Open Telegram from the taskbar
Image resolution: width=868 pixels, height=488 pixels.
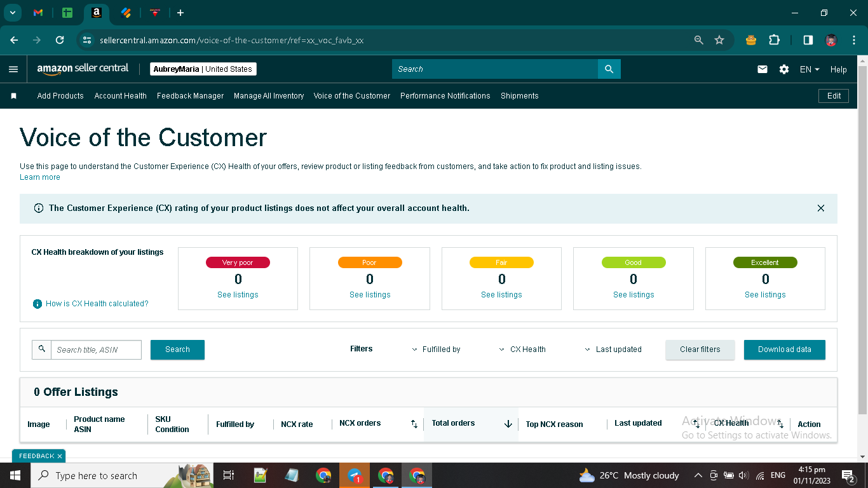(355, 475)
